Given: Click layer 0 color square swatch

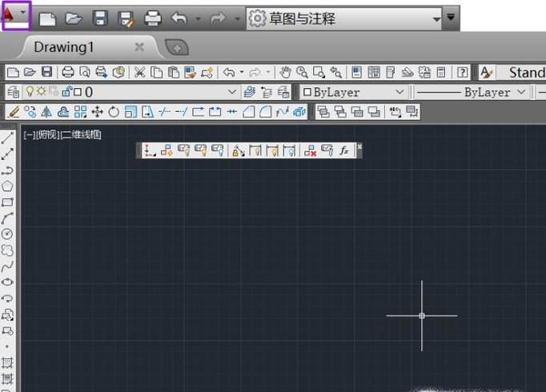Looking at the screenshot, I should (x=78, y=92).
